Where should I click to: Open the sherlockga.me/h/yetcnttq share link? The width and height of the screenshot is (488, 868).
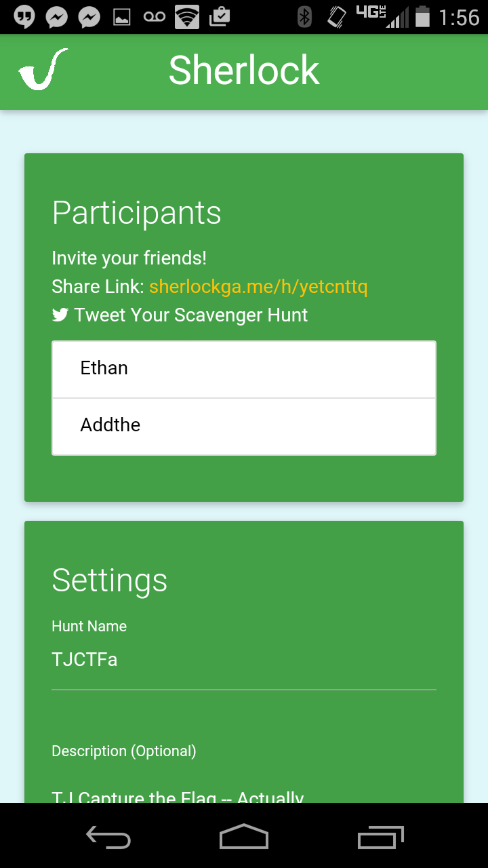tap(258, 287)
